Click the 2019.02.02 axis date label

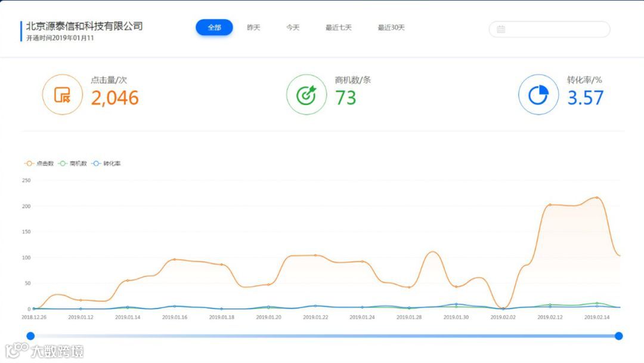(503, 318)
